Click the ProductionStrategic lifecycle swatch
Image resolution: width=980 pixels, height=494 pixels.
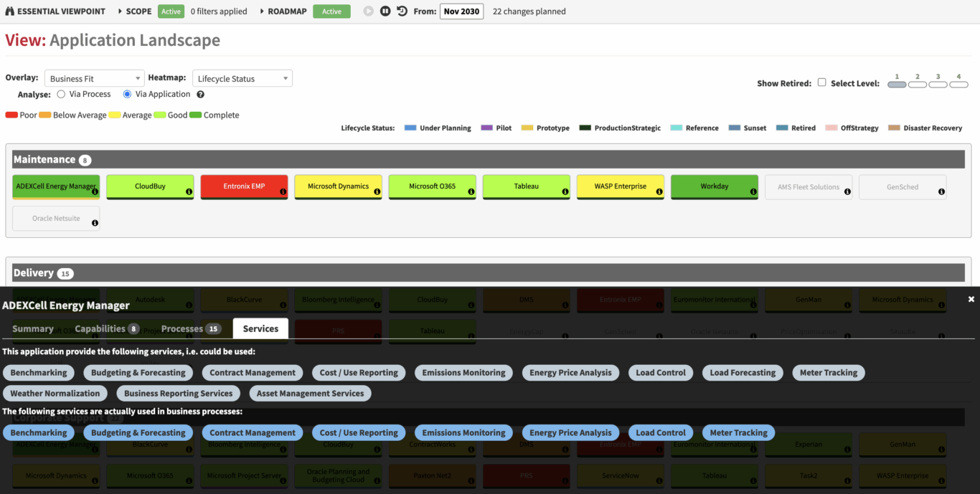(585, 128)
